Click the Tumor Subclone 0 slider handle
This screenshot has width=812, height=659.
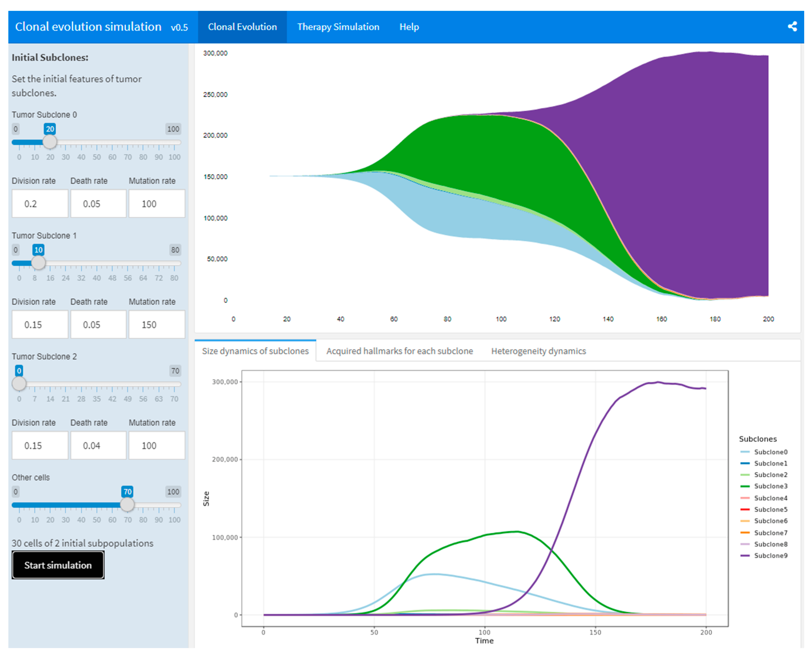pyautogui.click(x=50, y=142)
